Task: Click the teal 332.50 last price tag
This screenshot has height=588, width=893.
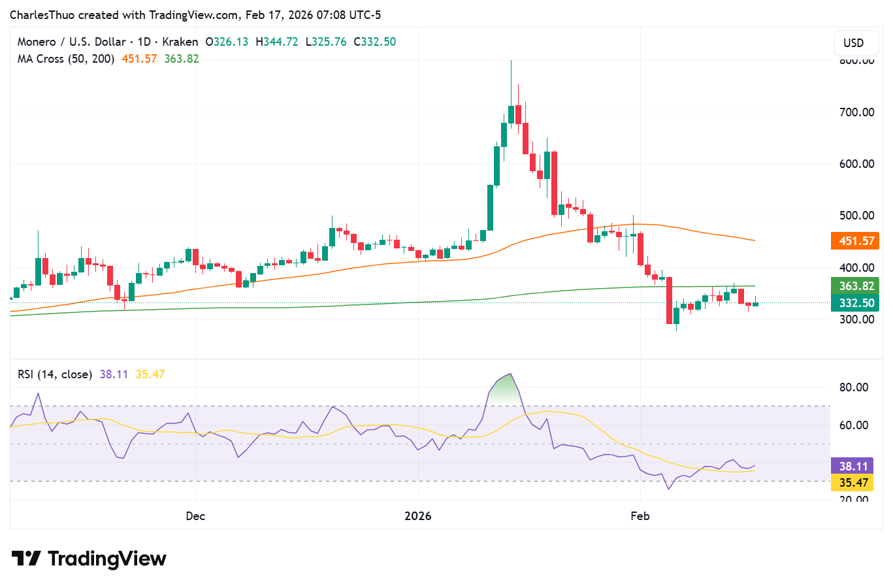Action: pyautogui.click(x=854, y=303)
